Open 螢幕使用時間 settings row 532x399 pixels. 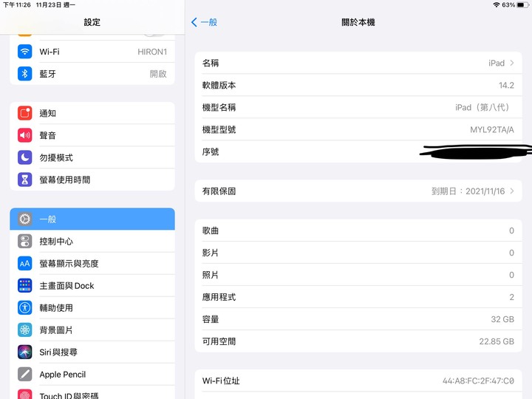tap(92, 180)
